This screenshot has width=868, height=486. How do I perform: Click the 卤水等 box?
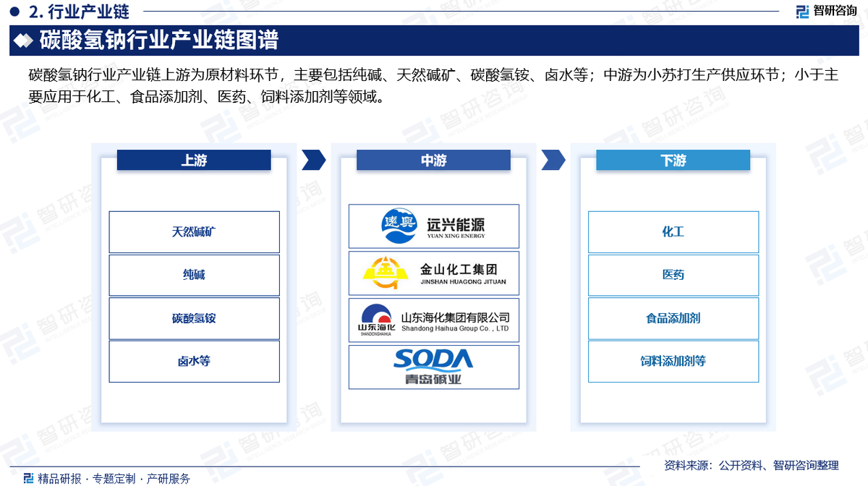[x=194, y=361]
